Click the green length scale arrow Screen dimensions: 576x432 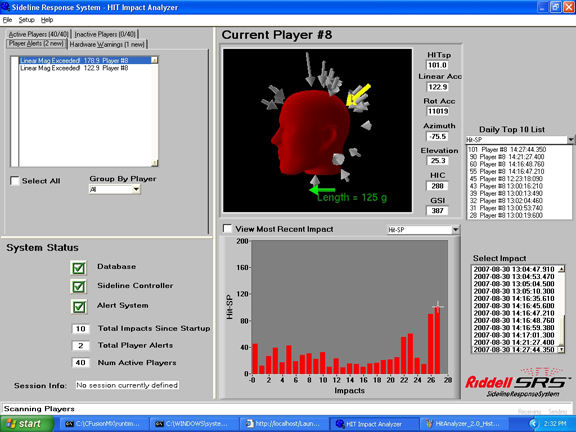322,190
